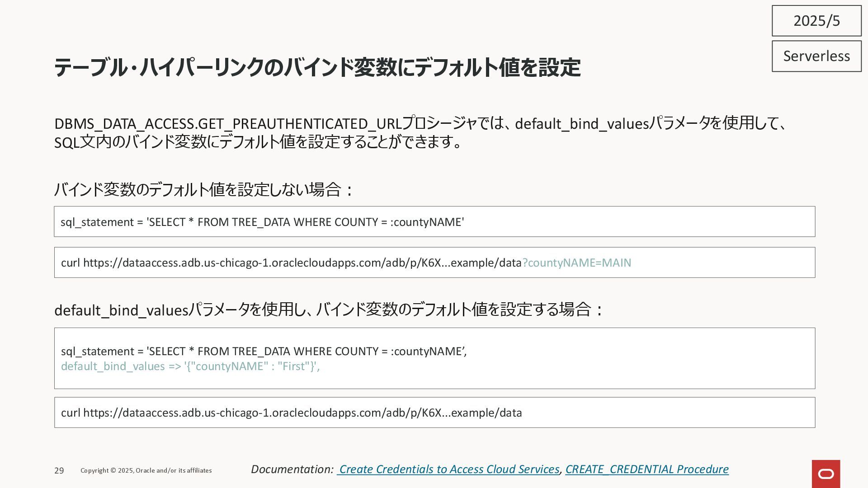Image resolution: width=868 pixels, height=488 pixels.
Task: Click the second sql_statement code line
Action: (264, 351)
